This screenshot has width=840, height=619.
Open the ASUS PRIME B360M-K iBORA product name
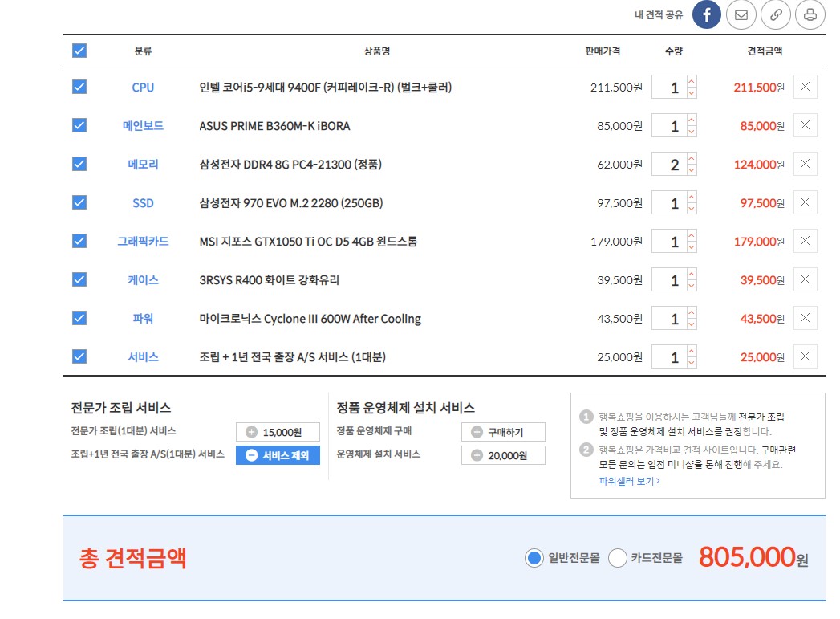(x=274, y=126)
